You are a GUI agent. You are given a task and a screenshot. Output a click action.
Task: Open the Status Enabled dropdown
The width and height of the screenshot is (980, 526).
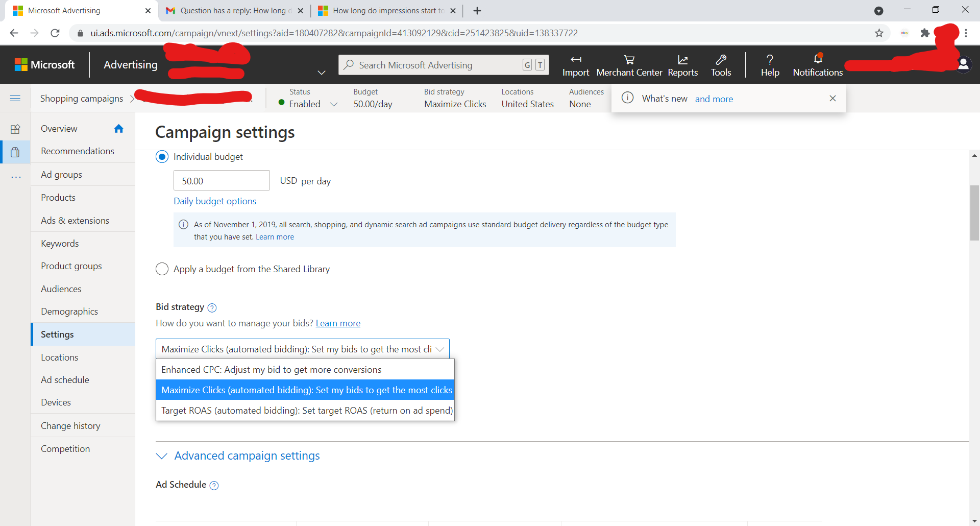click(x=334, y=104)
